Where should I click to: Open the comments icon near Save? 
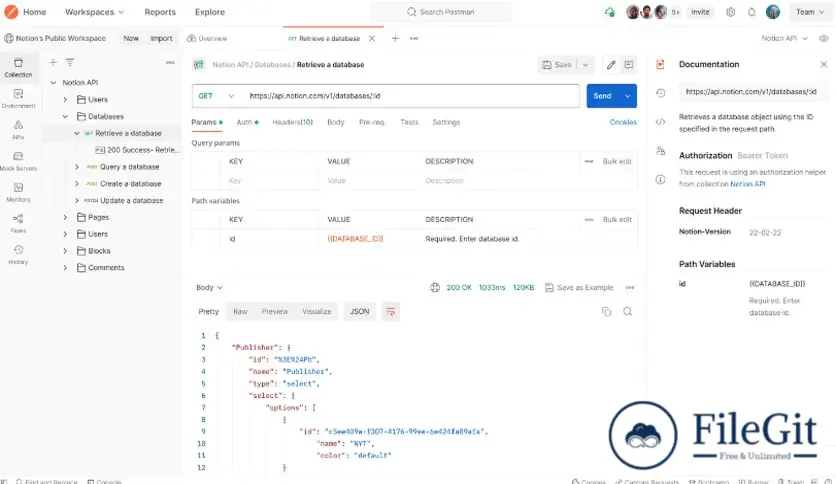(x=629, y=64)
